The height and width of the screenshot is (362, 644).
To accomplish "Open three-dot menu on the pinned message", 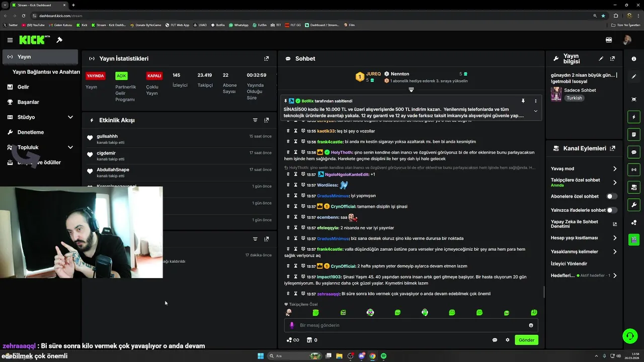I will point(535,101).
